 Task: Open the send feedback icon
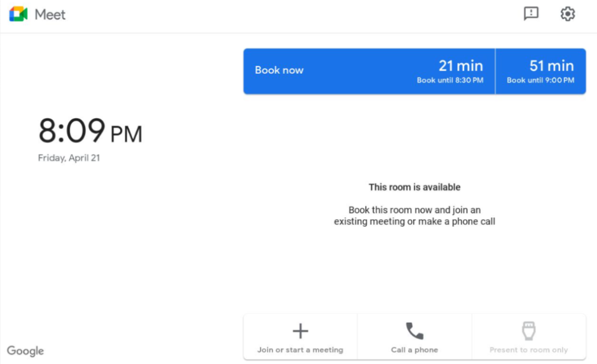[x=531, y=13]
